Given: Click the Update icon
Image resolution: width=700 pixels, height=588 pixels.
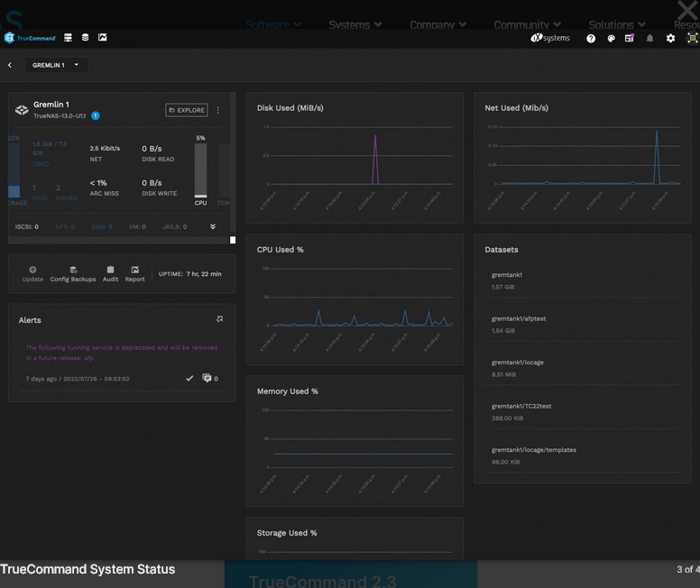Looking at the screenshot, I should [x=32, y=273].
